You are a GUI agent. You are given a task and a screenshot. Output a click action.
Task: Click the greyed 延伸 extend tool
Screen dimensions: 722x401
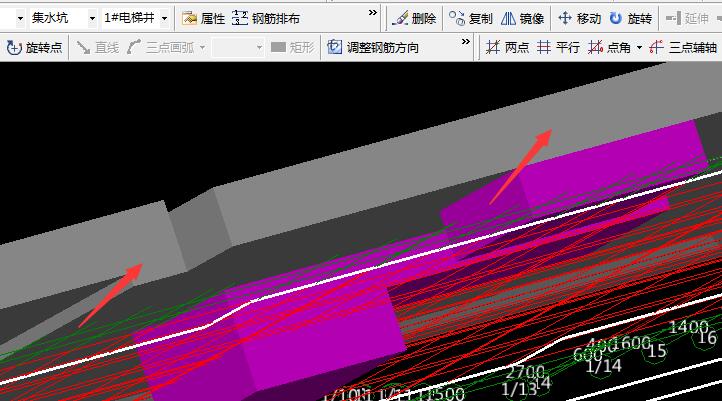tap(687, 18)
